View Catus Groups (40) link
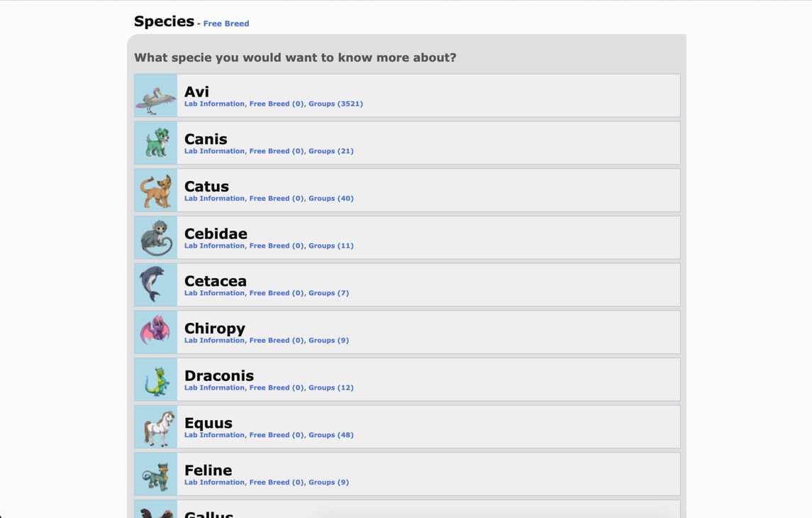This screenshot has width=812, height=518. pos(331,199)
